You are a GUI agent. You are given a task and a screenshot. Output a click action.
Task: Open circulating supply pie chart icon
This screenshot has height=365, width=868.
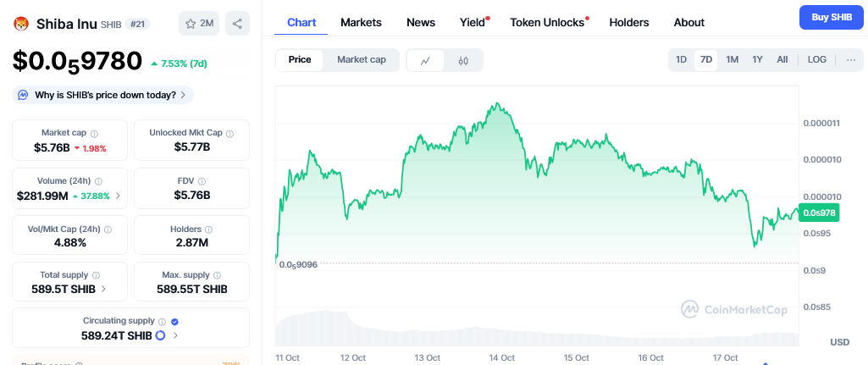tap(160, 335)
